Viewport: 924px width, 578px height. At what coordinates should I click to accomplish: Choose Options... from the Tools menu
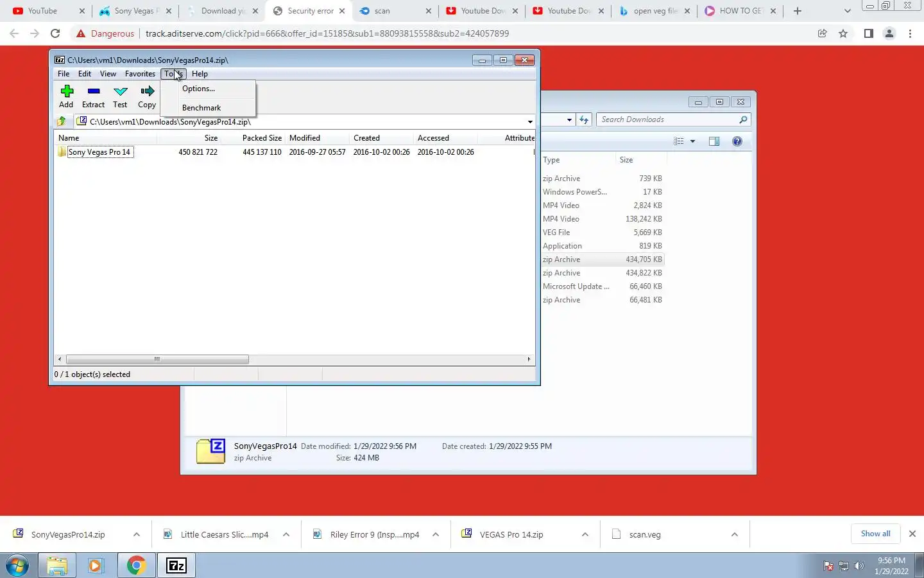click(x=198, y=89)
